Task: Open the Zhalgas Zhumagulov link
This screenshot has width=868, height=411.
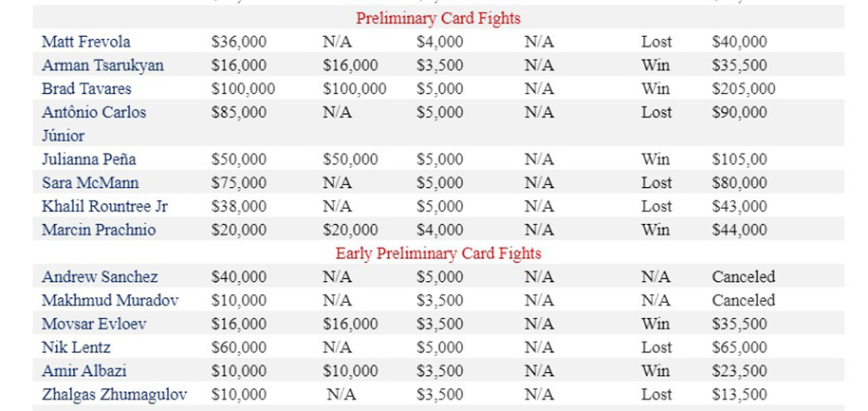Action: coord(114,394)
